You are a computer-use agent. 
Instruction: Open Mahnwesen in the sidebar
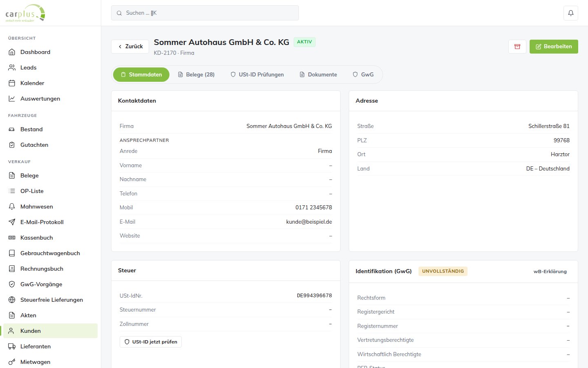tap(50, 206)
